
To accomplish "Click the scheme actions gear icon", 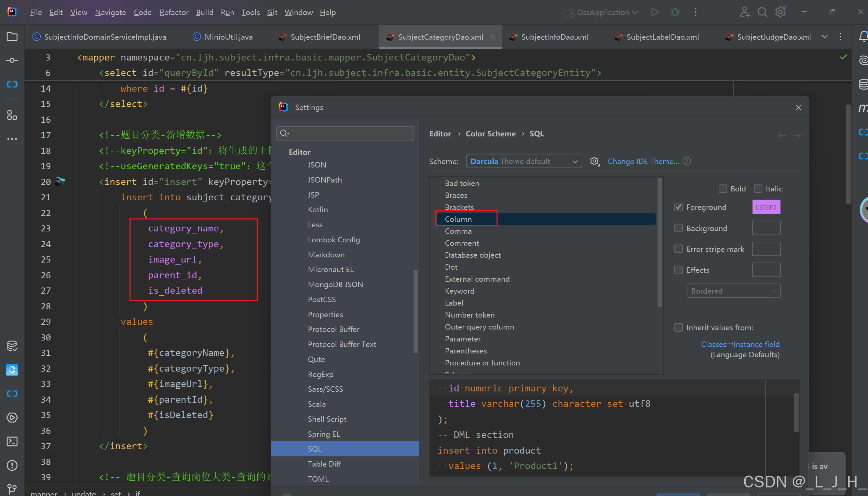I will coord(595,161).
